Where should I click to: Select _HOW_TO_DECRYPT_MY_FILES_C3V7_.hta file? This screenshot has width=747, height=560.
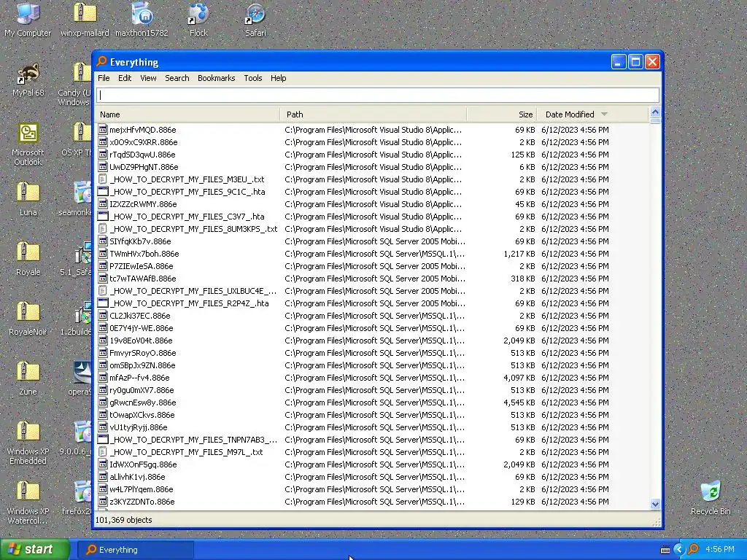point(187,216)
